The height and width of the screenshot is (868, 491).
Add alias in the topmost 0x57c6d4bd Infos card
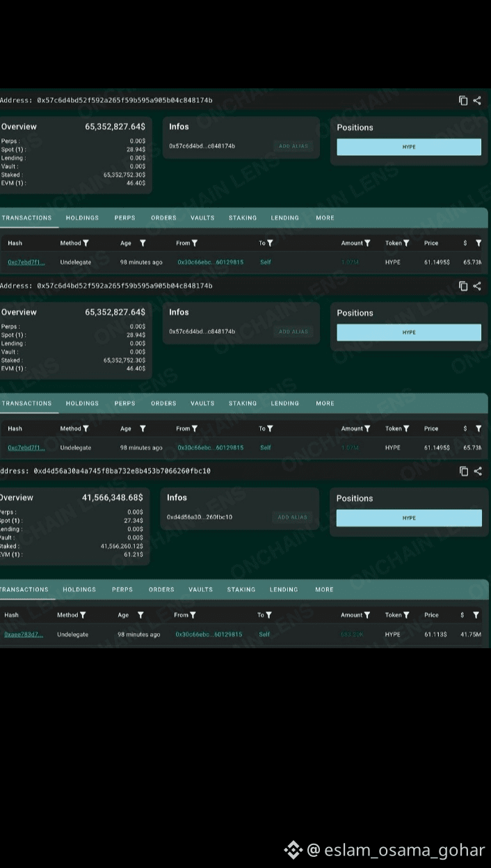[x=293, y=146]
